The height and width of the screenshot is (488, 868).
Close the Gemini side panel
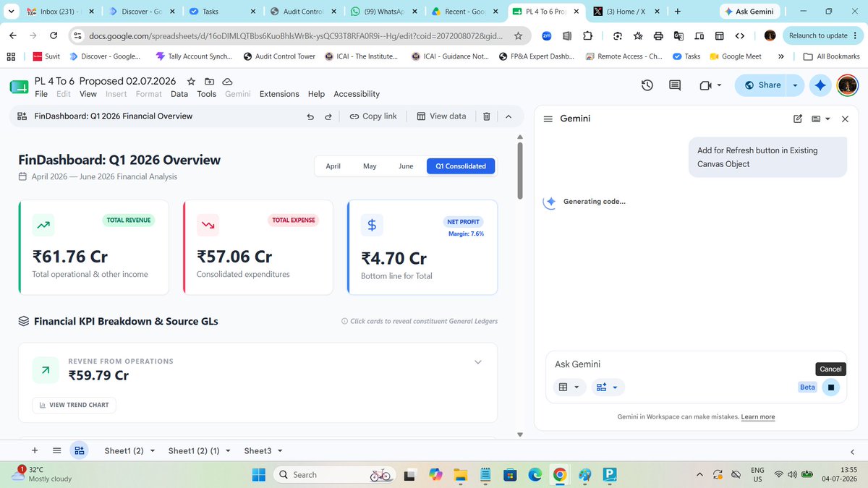point(845,119)
